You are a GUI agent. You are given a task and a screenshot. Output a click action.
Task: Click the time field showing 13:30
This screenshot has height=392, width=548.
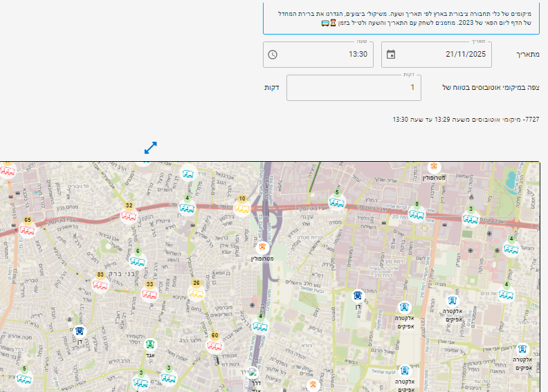318,55
